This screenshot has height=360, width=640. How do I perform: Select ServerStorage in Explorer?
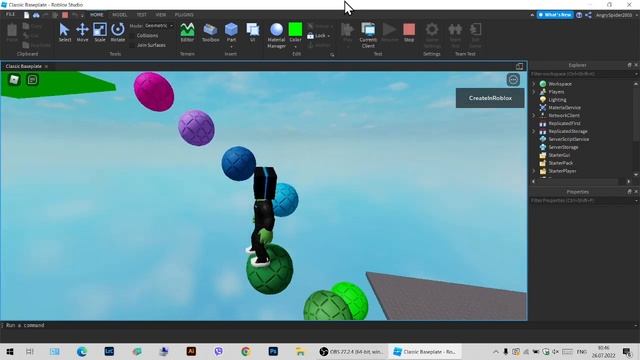[x=563, y=147]
